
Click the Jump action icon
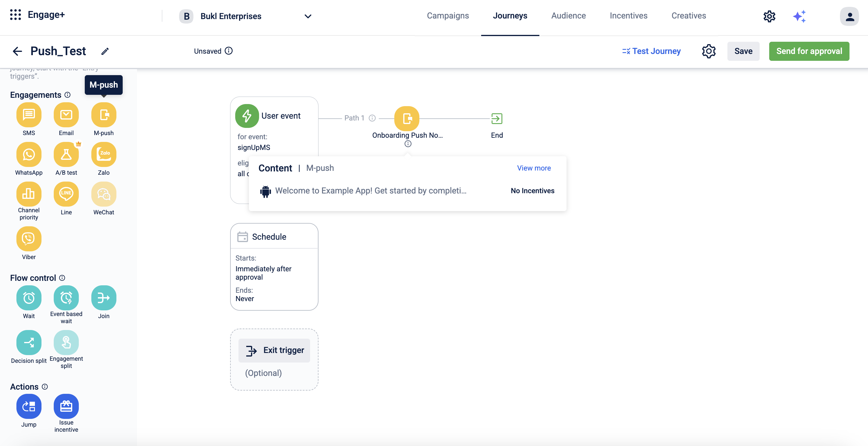[29, 406]
